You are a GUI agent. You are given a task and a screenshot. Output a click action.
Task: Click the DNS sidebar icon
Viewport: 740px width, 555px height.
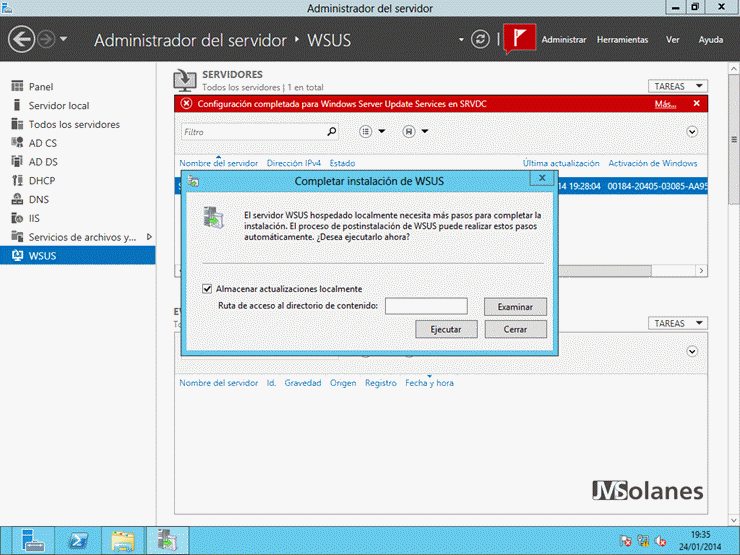(x=17, y=199)
